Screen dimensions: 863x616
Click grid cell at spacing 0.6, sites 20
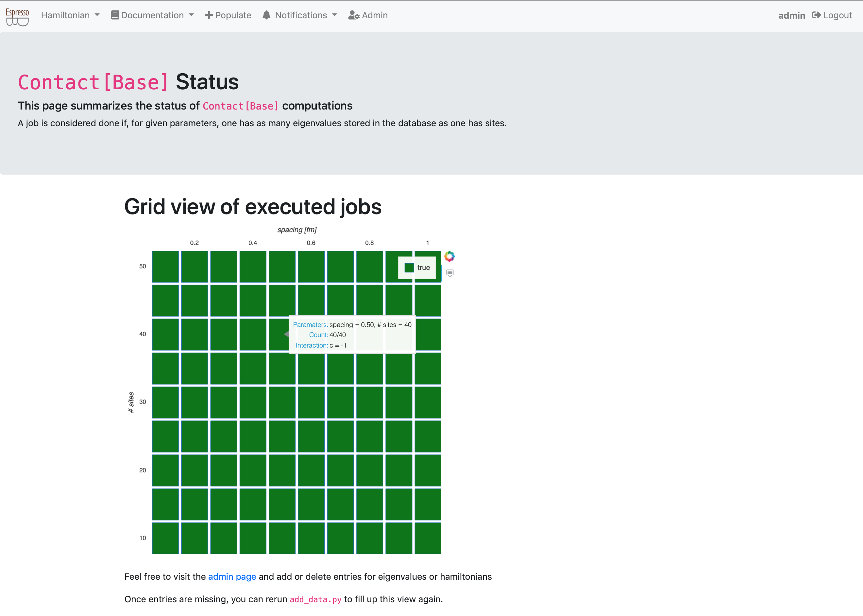[x=311, y=471]
